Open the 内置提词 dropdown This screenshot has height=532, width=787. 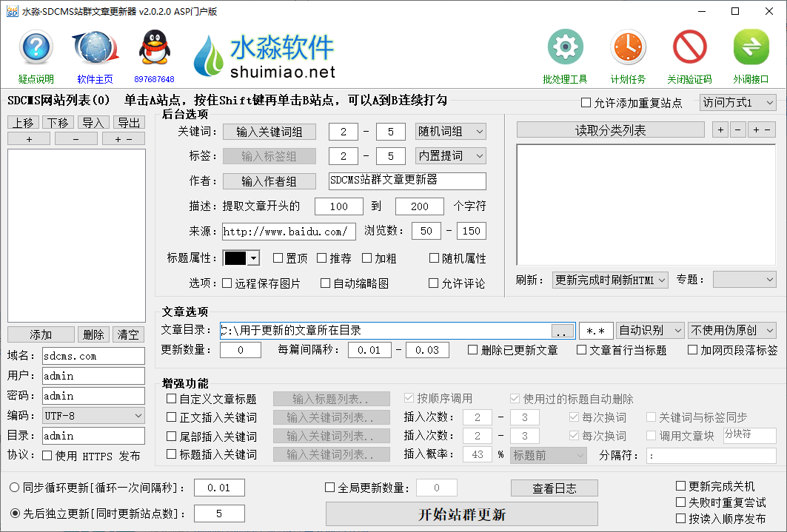[x=451, y=156]
